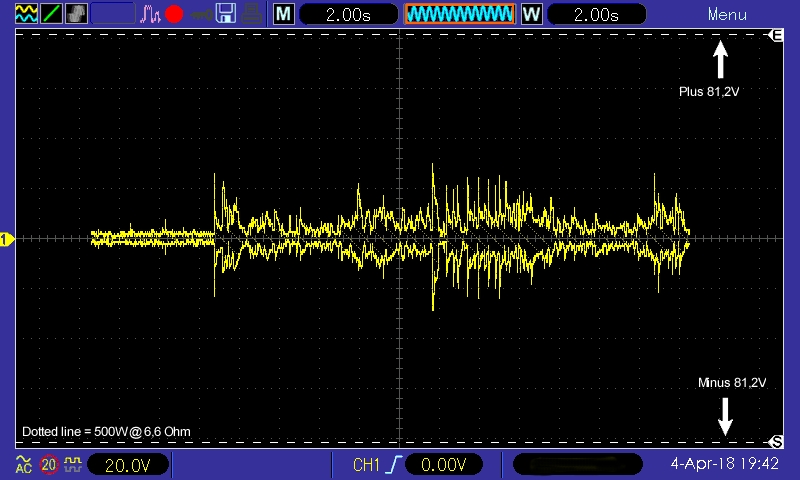The height and width of the screenshot is (480, 800).
Task: Click the W window timebase label
Action: pyautogui.click(x=532, y=14)
